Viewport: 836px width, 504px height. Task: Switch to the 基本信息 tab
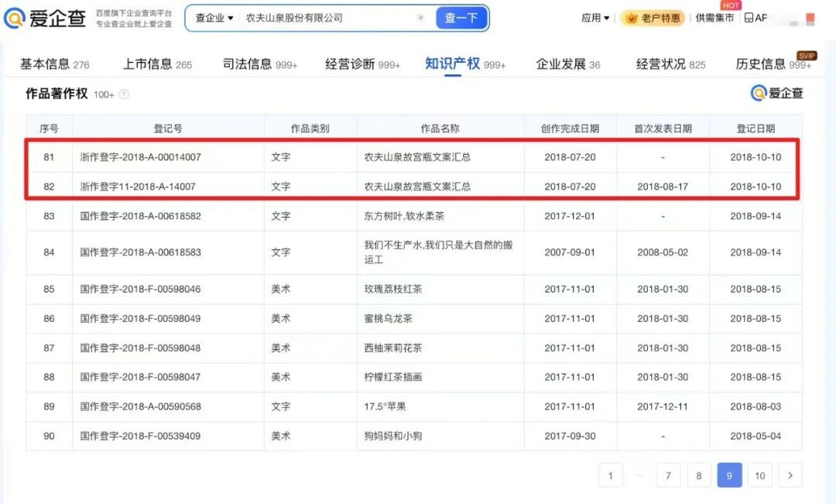click(x=46, y=64)
